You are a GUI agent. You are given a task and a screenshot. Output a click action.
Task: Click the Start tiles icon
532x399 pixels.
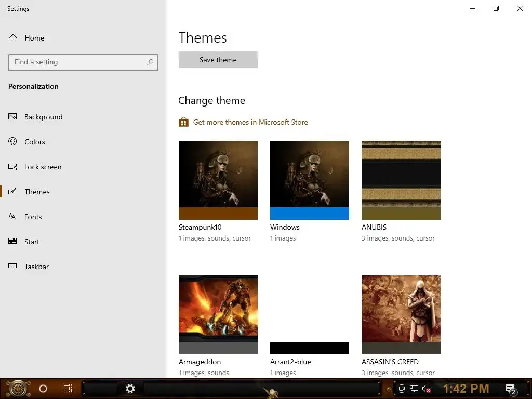pos(12,241)
